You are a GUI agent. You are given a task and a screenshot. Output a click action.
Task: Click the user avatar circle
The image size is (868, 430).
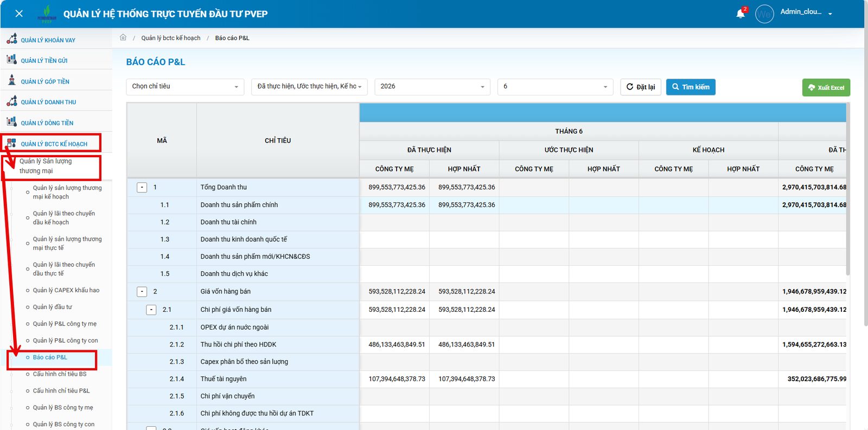tap(764, 14)
